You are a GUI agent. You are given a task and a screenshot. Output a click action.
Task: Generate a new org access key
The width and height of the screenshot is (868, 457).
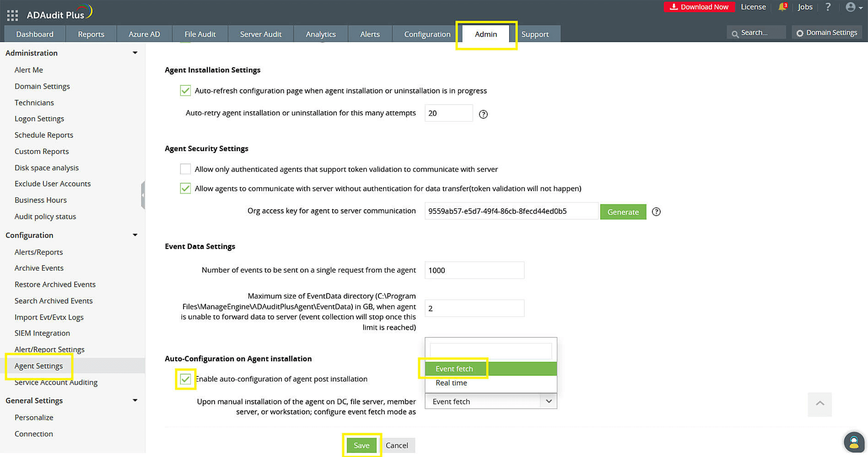pos(623,212)
